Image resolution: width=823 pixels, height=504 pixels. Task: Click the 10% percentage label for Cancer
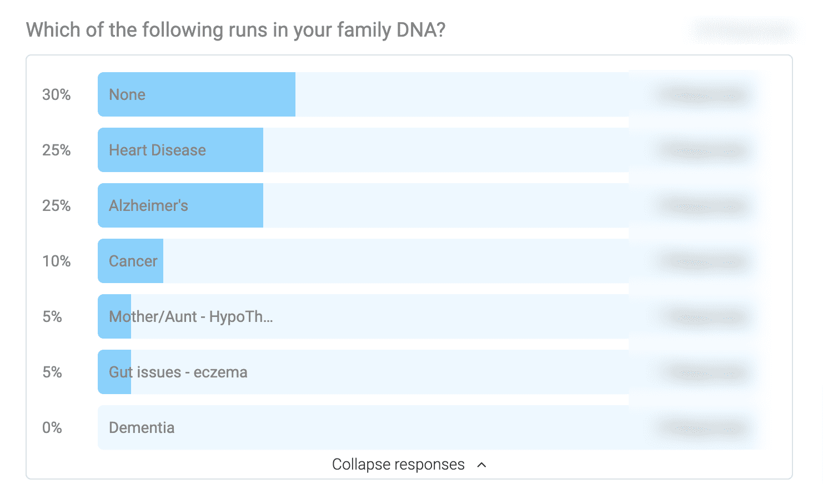click(57, 261)
